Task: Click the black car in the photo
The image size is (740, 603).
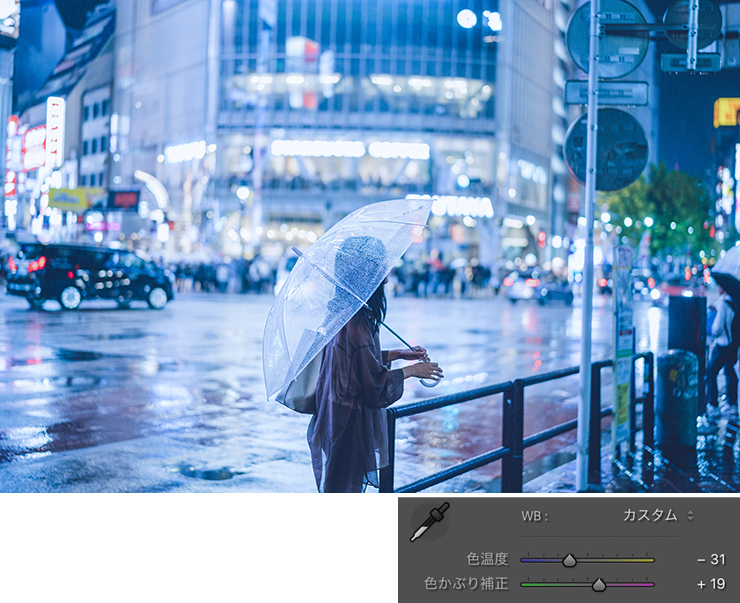Action: 89,276
